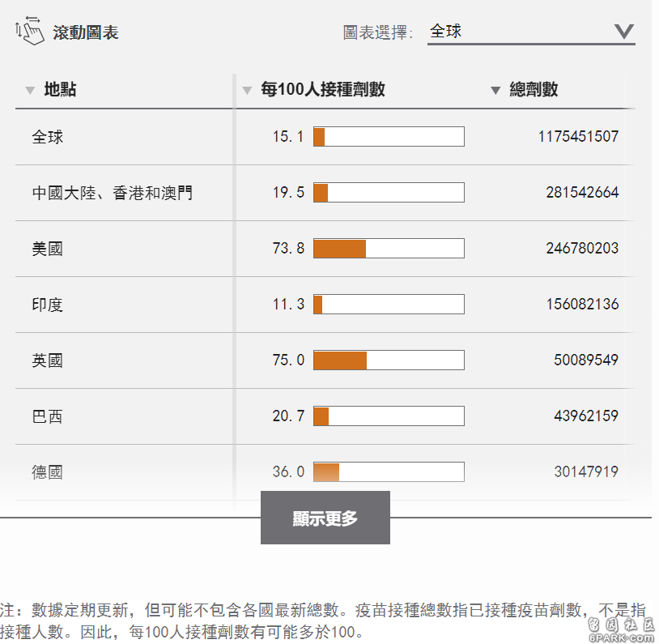Click total doses 1175451507 for 全球

578,136
